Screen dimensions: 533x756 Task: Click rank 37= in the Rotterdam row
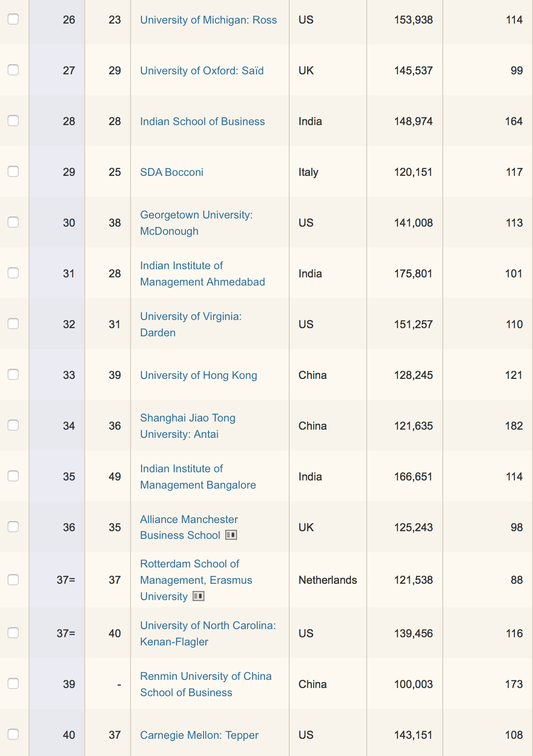click(x=66, y=580)
